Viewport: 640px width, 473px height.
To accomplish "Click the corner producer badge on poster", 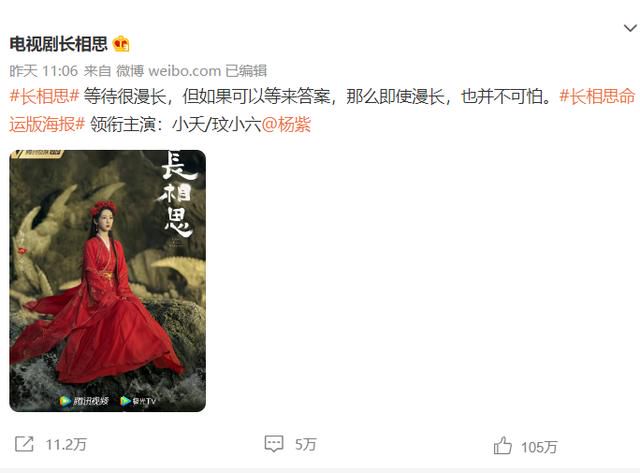I will click(38, 153).
